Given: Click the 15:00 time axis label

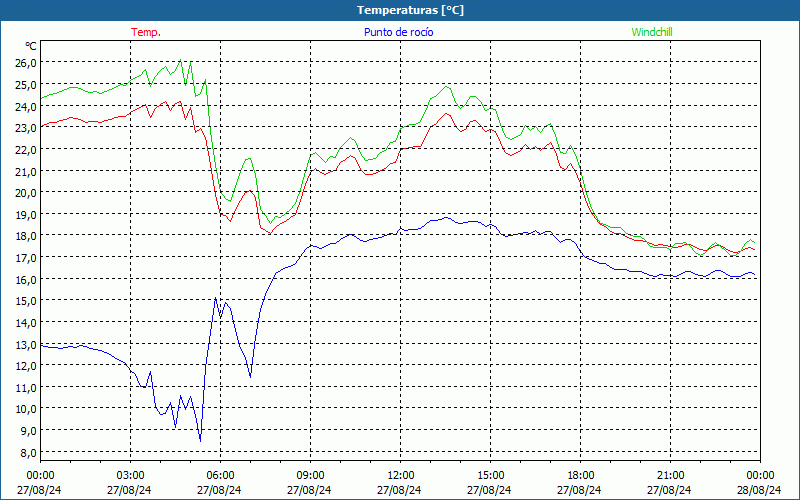Looking at the screenshot, I should [x=490, y=476].
